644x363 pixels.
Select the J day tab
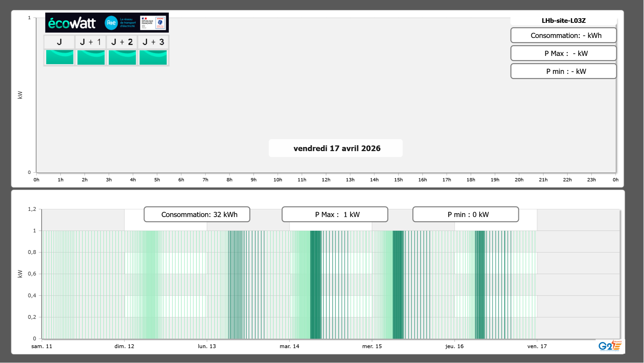tap(59, 42)
